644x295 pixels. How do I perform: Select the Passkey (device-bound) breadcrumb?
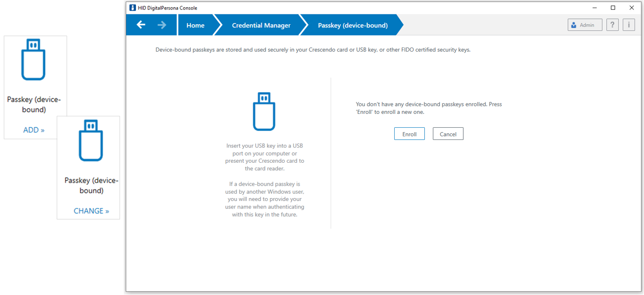(x=352, y=25)
